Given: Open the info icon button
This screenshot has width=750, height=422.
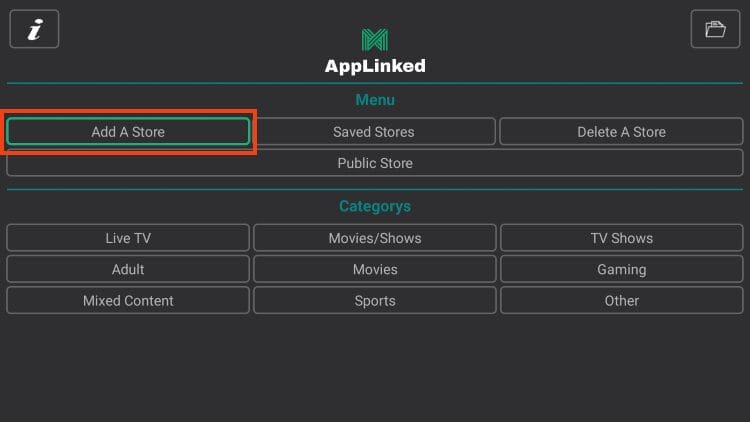Looking at the screenshot, I should click(34, 29).
